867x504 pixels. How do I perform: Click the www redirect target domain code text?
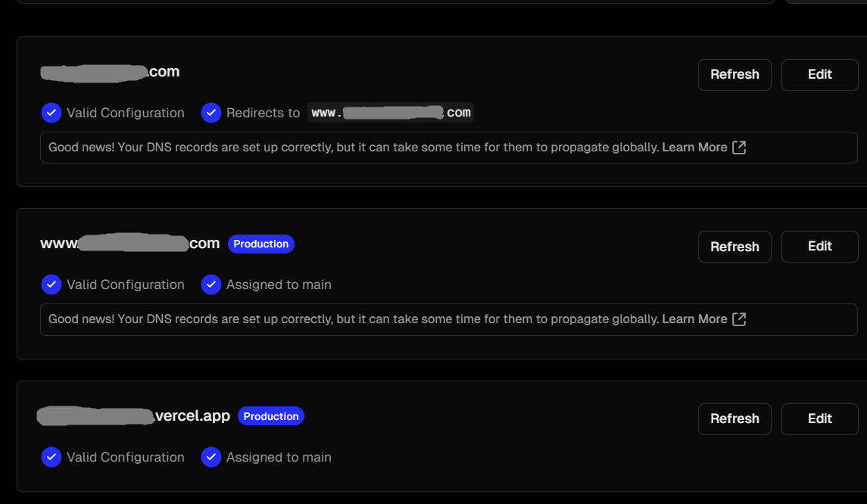pos(391,113)
